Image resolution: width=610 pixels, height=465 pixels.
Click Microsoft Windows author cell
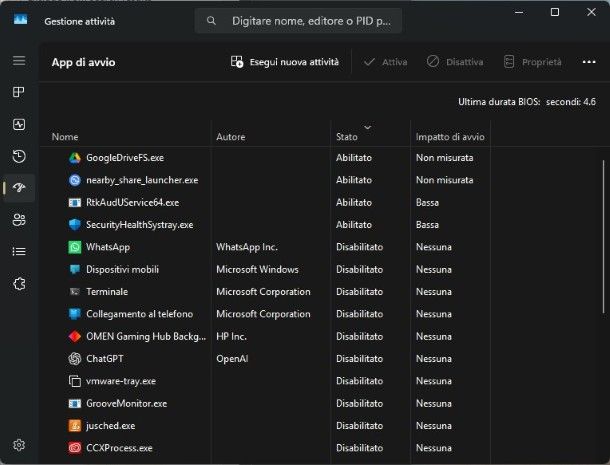pos(257,269)
